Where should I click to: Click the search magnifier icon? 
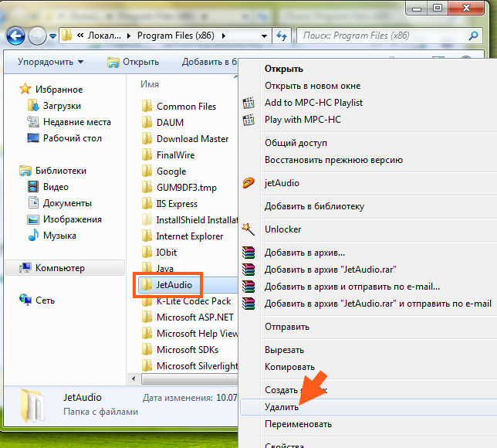click(473, 36)
